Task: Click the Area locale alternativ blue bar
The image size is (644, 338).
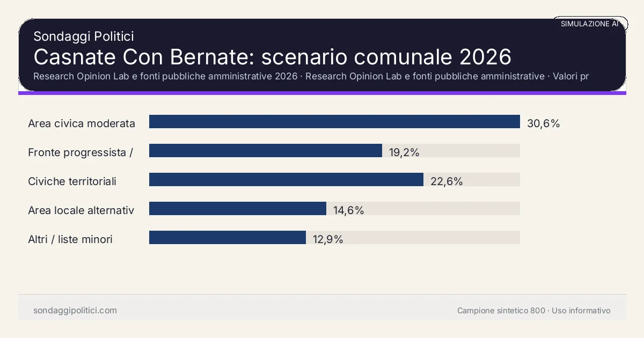Action: click(237, 209)
